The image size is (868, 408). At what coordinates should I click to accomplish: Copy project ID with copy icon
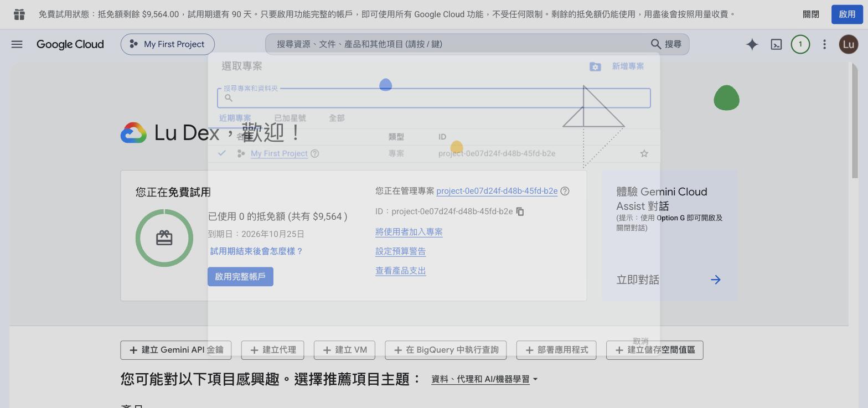(x=520, y=211)
